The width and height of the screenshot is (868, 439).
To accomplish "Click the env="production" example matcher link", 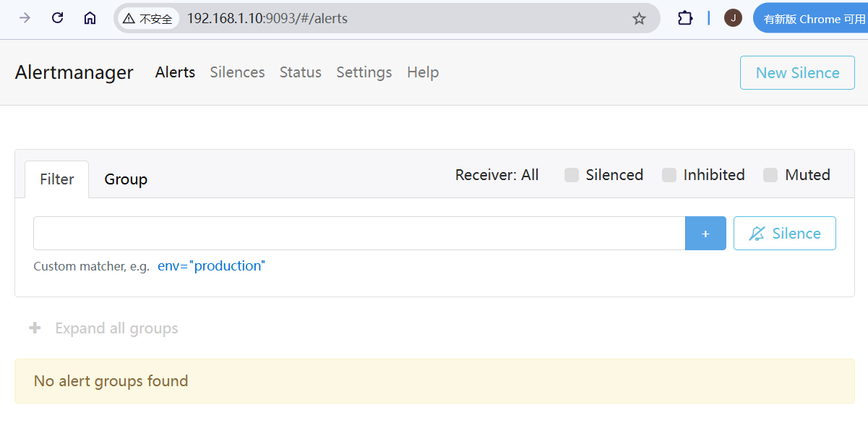I will (x=211, y=266).
